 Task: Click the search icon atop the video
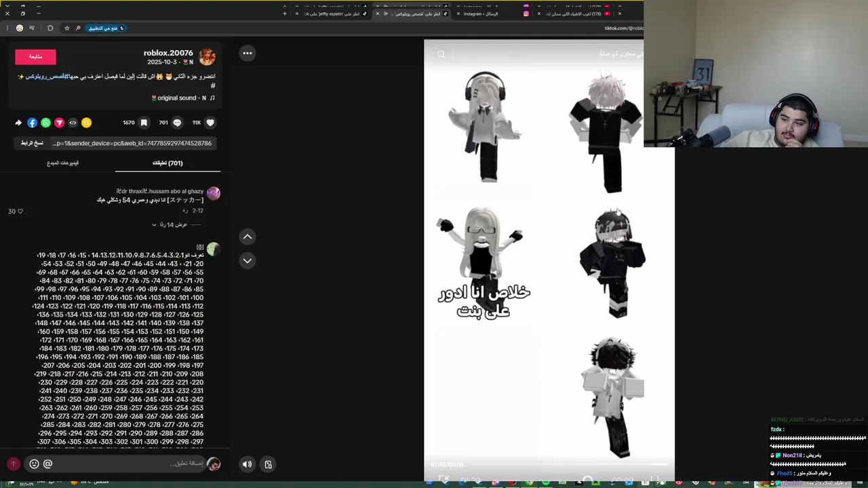[441, 54]
